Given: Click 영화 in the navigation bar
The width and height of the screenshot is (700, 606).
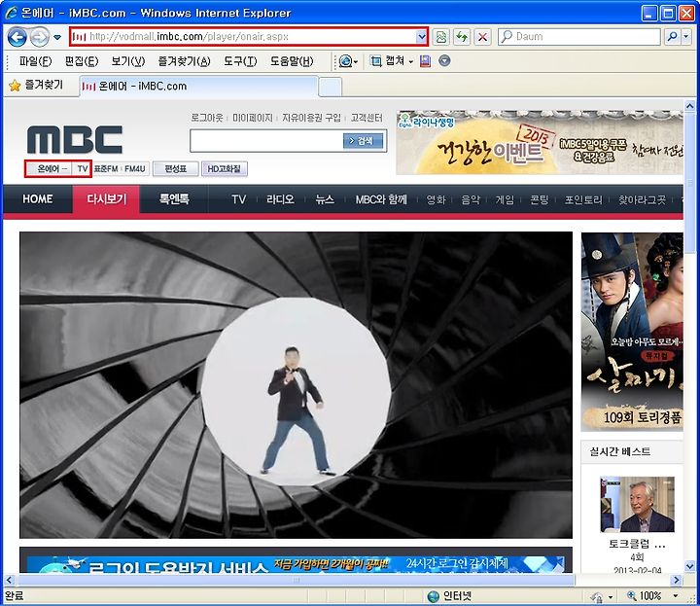Looking at the screenshot, I should point(437,199).
